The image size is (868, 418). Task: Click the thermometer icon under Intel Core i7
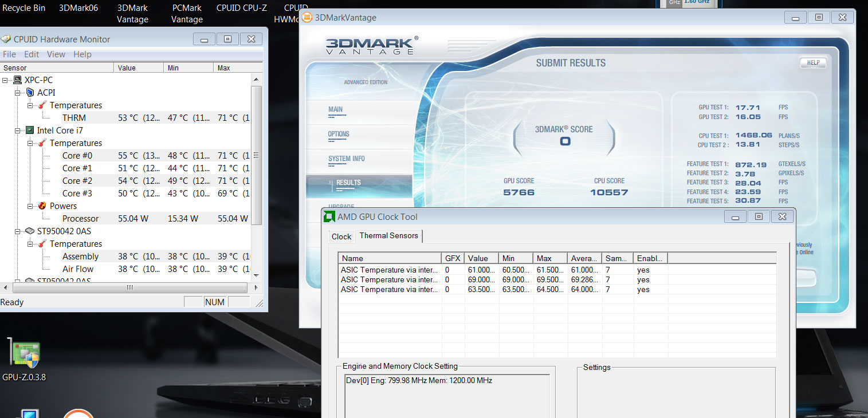pyautogui.click(x=42, y=143)
